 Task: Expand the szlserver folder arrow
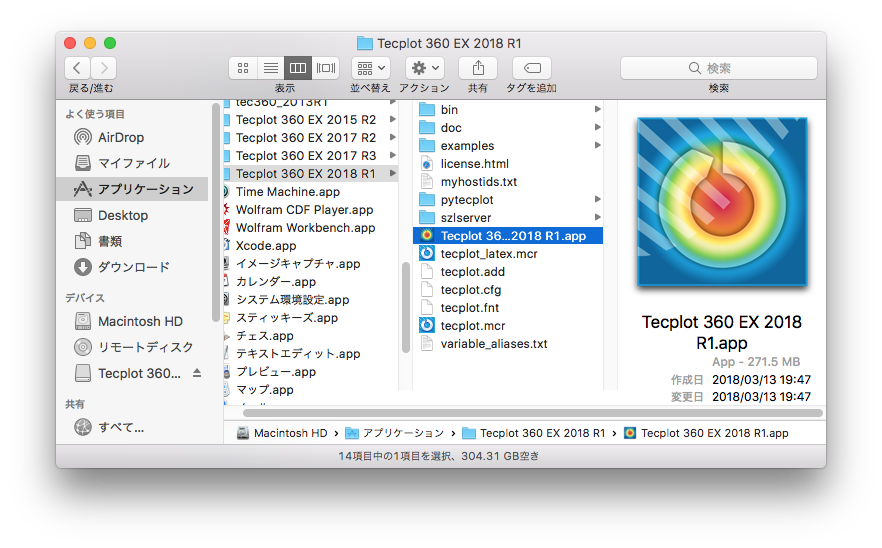pos(598,217)
